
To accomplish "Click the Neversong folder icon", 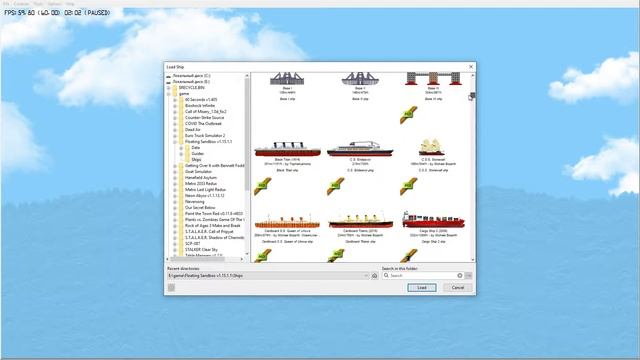I will pos(181,202).
